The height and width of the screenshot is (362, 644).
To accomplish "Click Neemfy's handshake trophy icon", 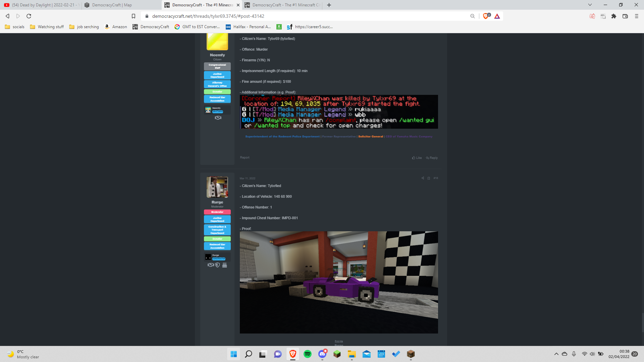I will coord(218,118).
